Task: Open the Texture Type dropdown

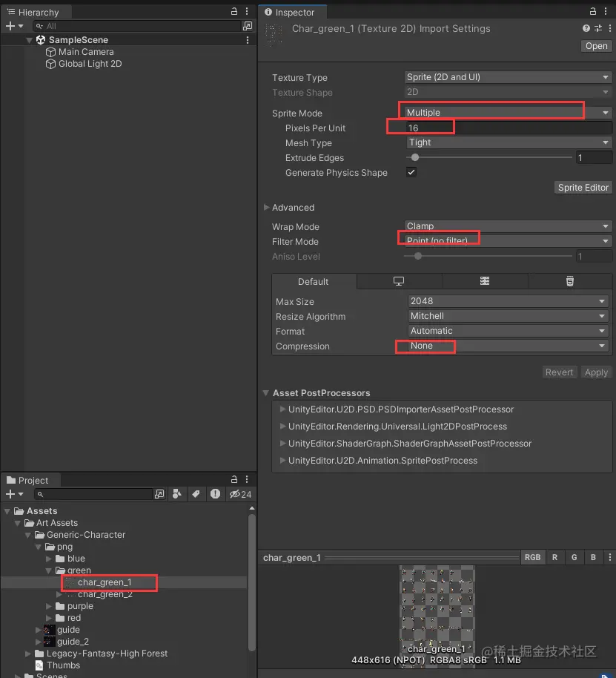Action: tap(508, 77)
